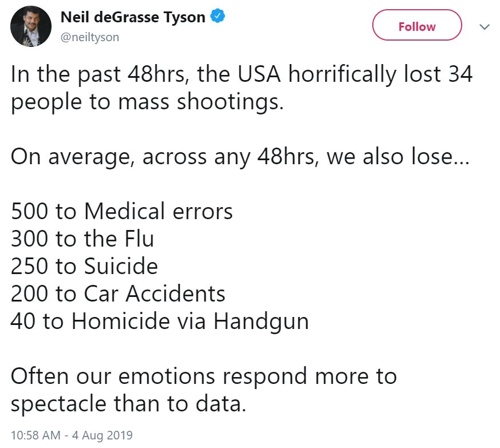Open Neil deGrasse Tyson's profile avatar
This screenshot has height=448, width=500.
[30, 26]
